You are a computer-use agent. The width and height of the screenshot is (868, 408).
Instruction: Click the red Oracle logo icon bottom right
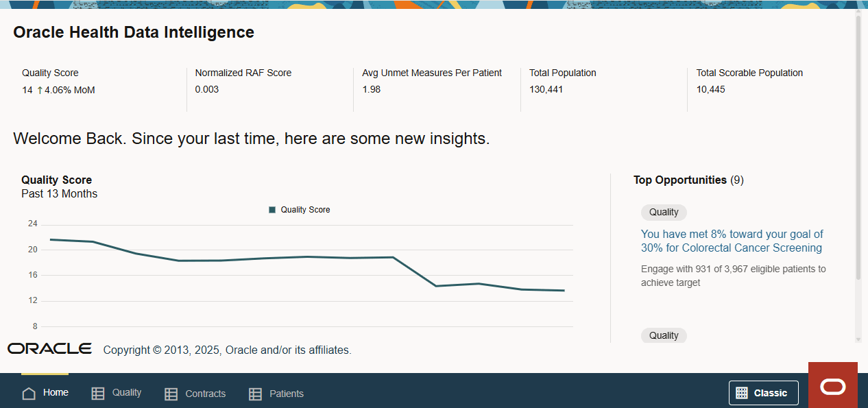click(x=832, y=386)
